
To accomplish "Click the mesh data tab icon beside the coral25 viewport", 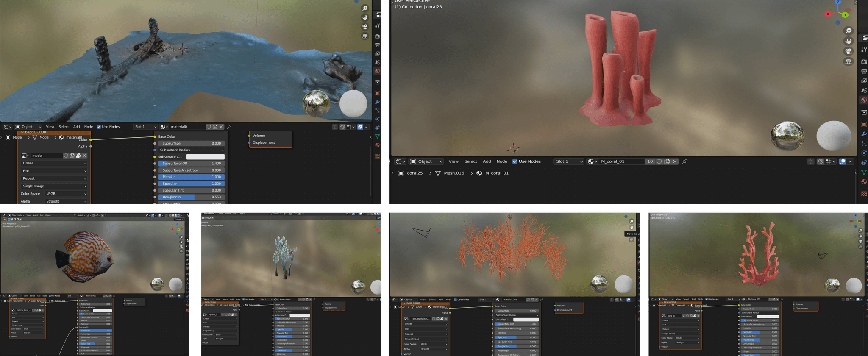I will pyautogui.click(x=864, y=172).
